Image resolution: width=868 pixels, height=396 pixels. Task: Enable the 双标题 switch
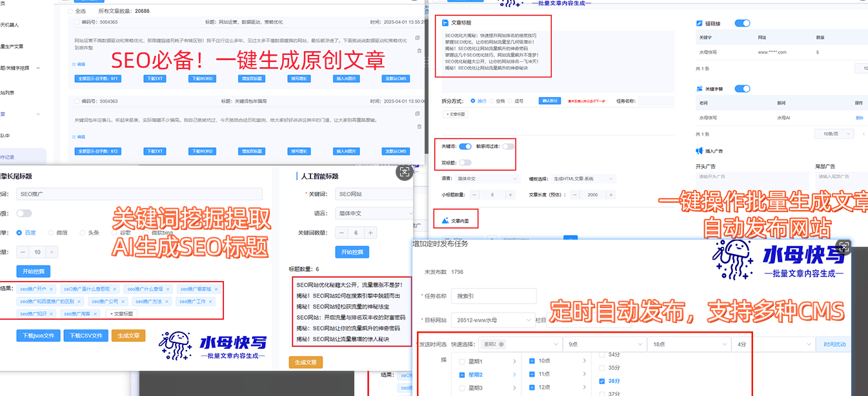click(x=465, y=162)
